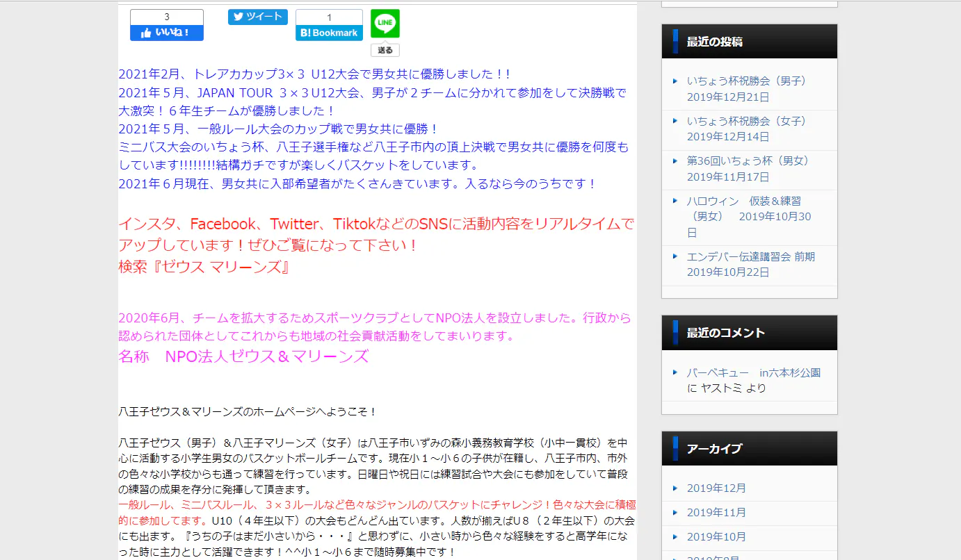Click the Twitter ツイート button
Viewport: 961px width, 560px height.
click(257, 17)
